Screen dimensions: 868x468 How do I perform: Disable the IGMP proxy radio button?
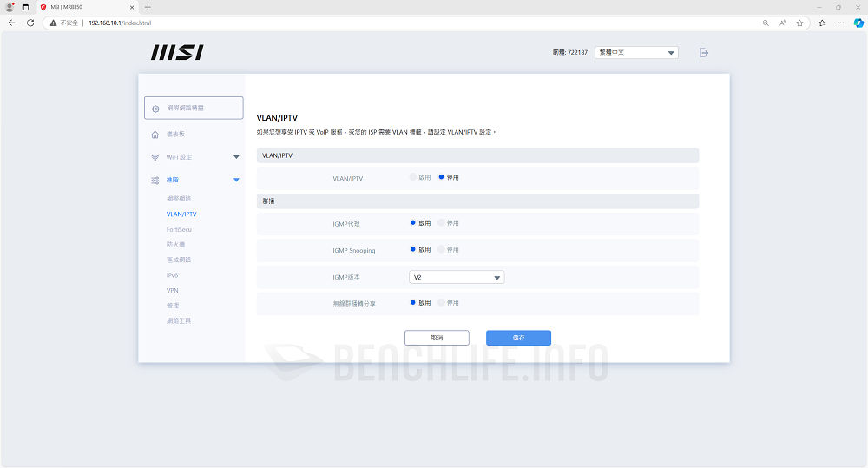click(441, 222)
